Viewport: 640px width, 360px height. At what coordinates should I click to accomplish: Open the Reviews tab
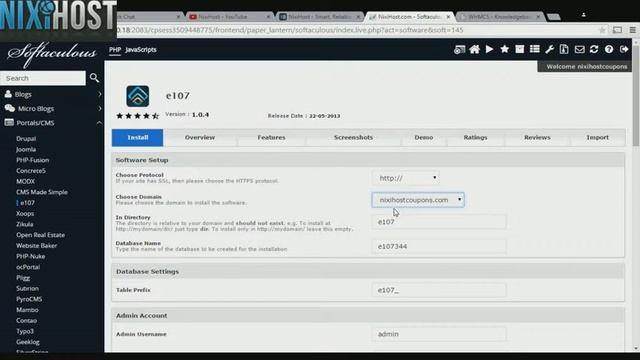[537, 138]
